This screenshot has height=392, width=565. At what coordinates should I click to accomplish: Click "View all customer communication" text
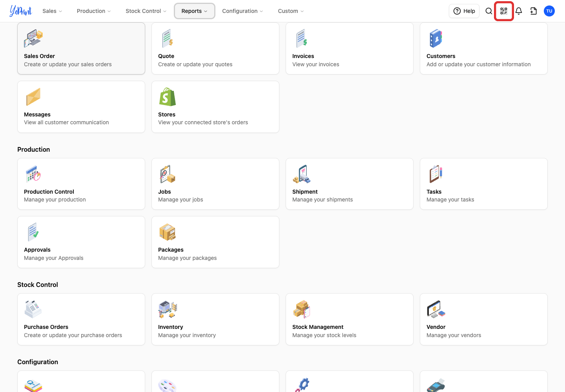(x=66, y=122)
